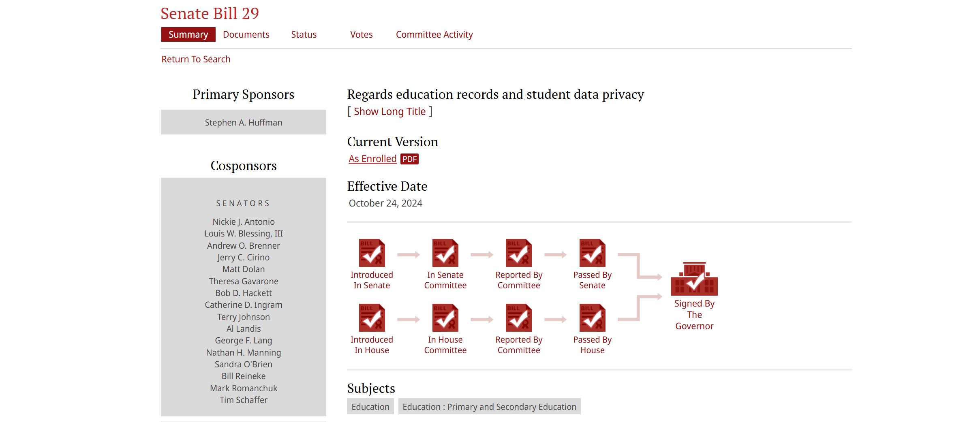
Task: Click Primary and Secondary Education subject tag
Action: click(489, 407)
